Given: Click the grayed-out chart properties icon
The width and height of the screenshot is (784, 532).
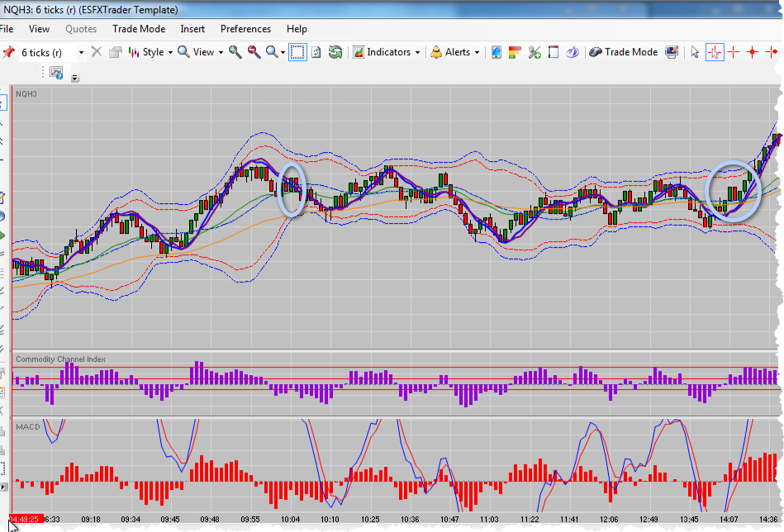Looking at the screenshot, I should tap(116, 52).
